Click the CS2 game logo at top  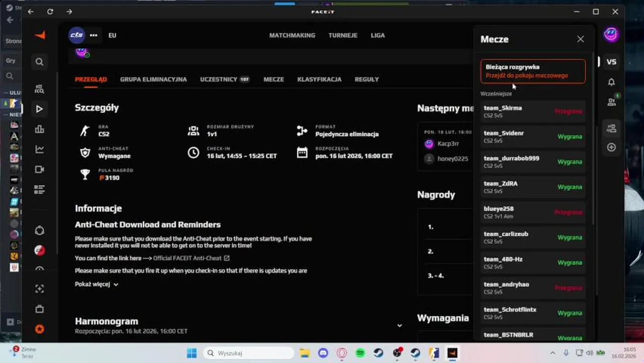(x=77, y=35)
